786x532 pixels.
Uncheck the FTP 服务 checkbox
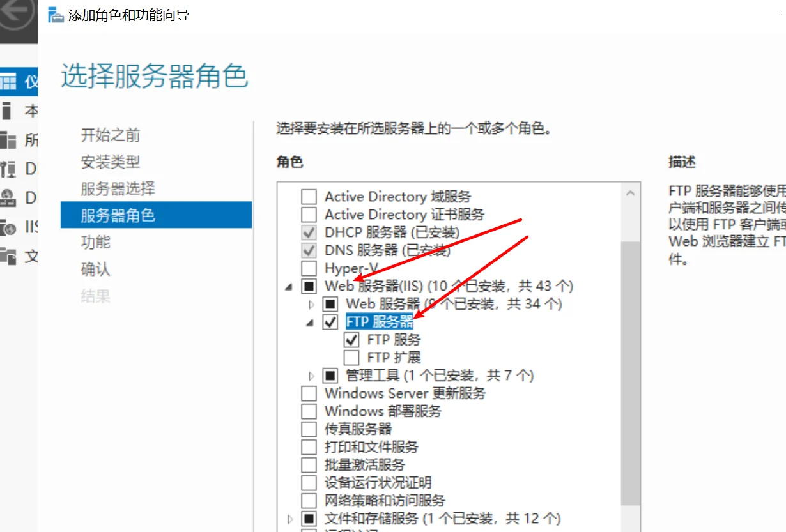[x=352, y=339]
